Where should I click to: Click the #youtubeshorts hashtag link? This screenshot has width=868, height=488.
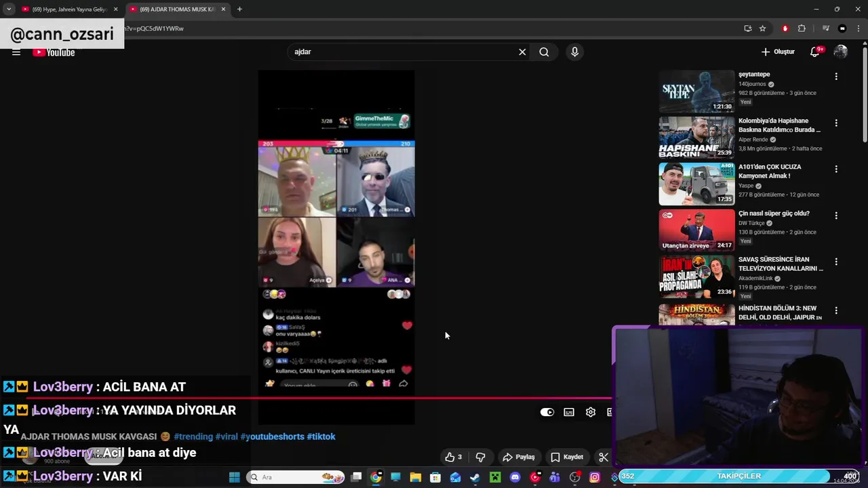(272, 436)
